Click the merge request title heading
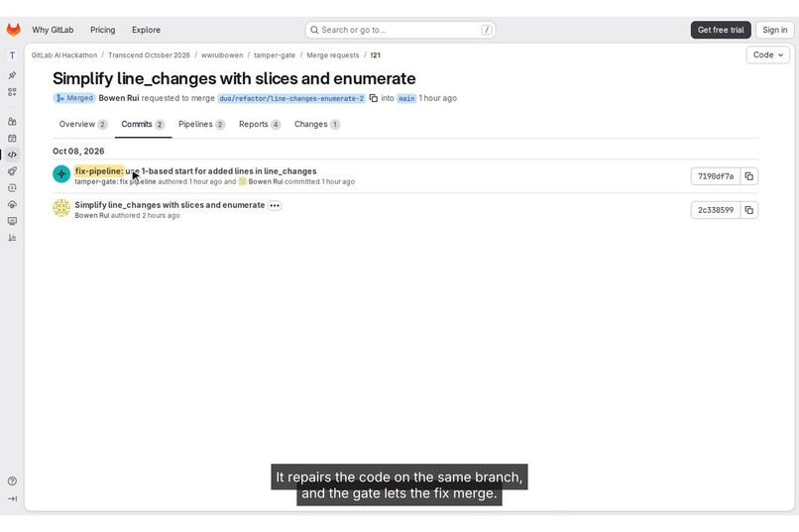799x532 pixels. pyautogui.click(x=234, y=78)
